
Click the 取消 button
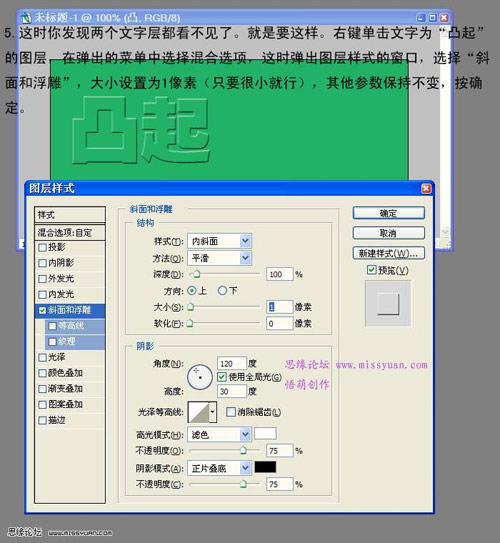[389, 233]
